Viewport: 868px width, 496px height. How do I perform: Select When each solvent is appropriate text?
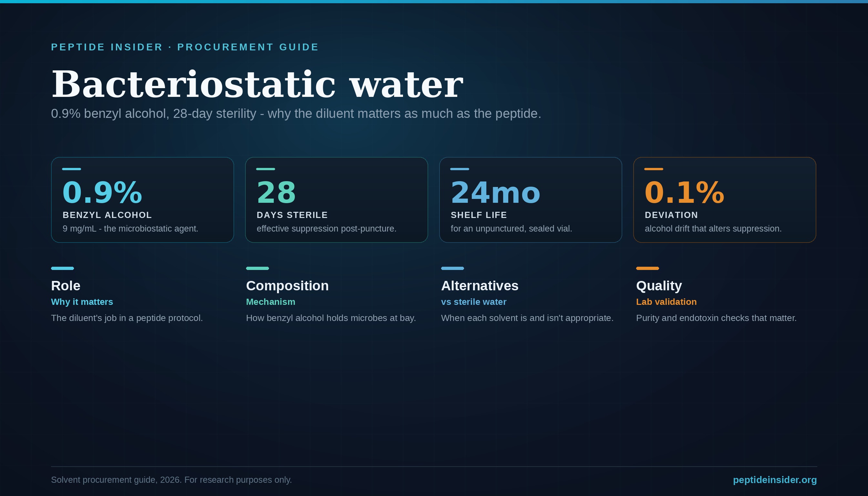tap(527, 318)
